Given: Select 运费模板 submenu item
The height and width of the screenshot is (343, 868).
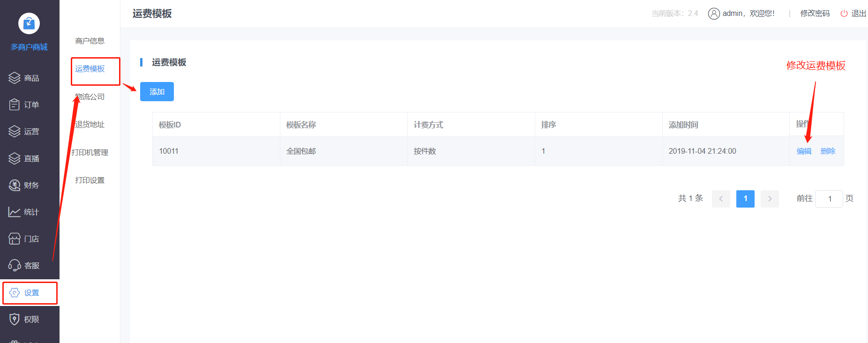Looking at the screenshot, I should click(x=90, y=69).
